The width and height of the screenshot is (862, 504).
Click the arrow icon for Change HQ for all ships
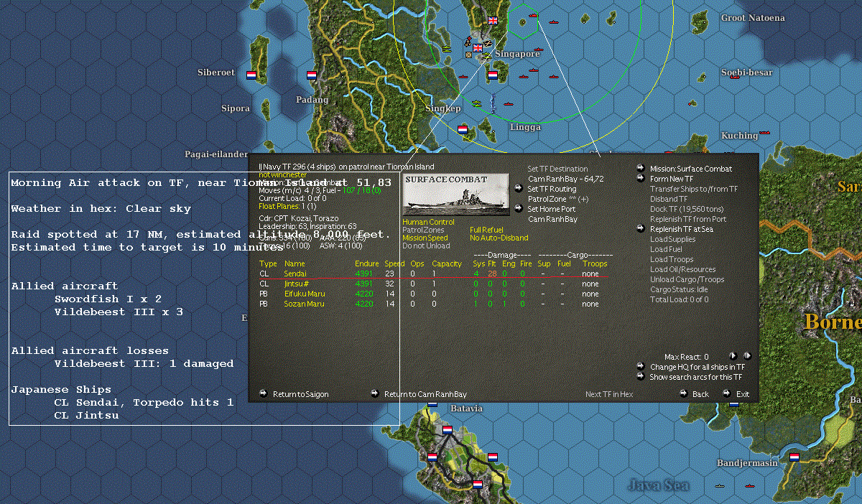[x=641, y=366]
